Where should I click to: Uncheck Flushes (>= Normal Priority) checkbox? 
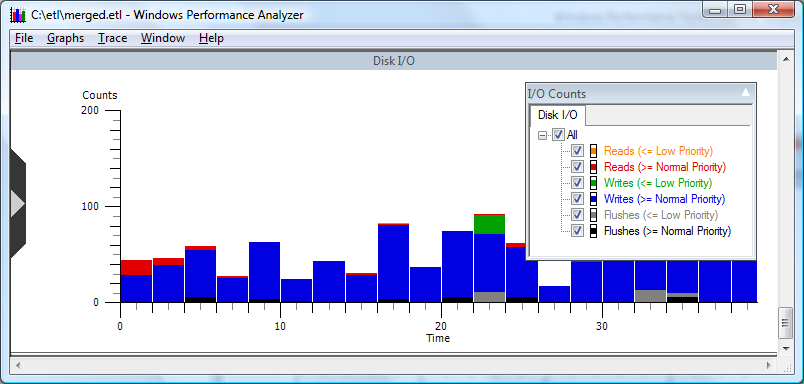point(577,230)
